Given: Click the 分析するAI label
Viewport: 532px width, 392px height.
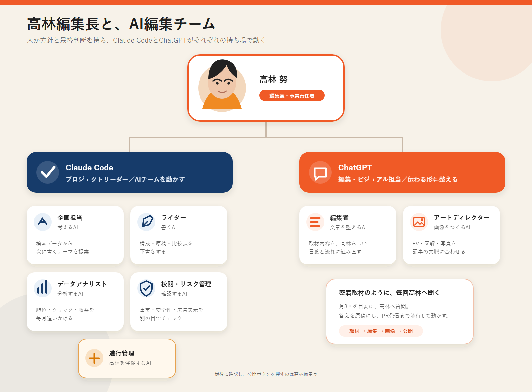Looking at the screenshot, I should (x=70, y=294).
